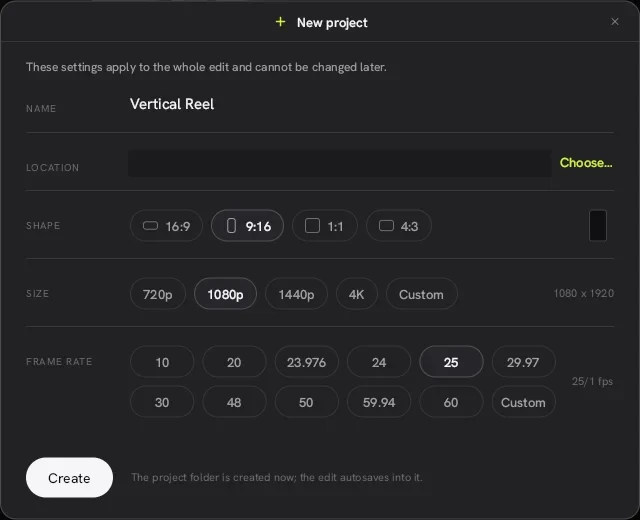640x520 pixels.
Task: Open Custom frame rate option
Action: (523, 402)
